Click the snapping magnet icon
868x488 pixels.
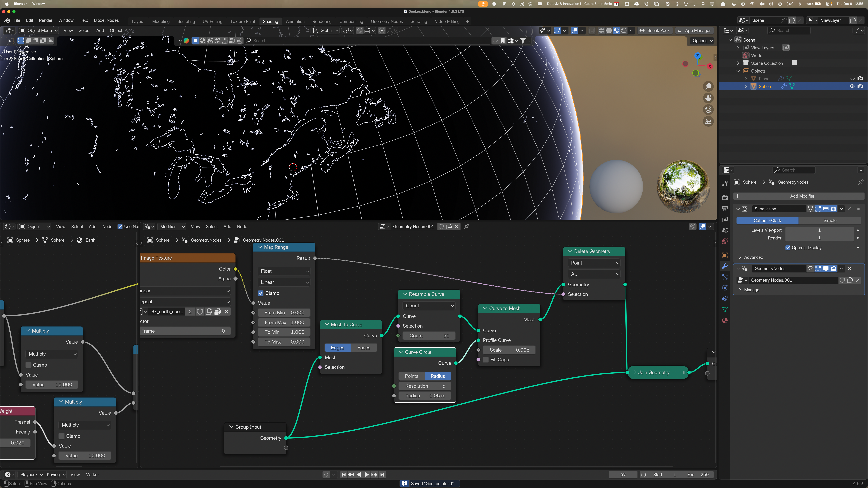pyautogui.click(x=360, y=30)
